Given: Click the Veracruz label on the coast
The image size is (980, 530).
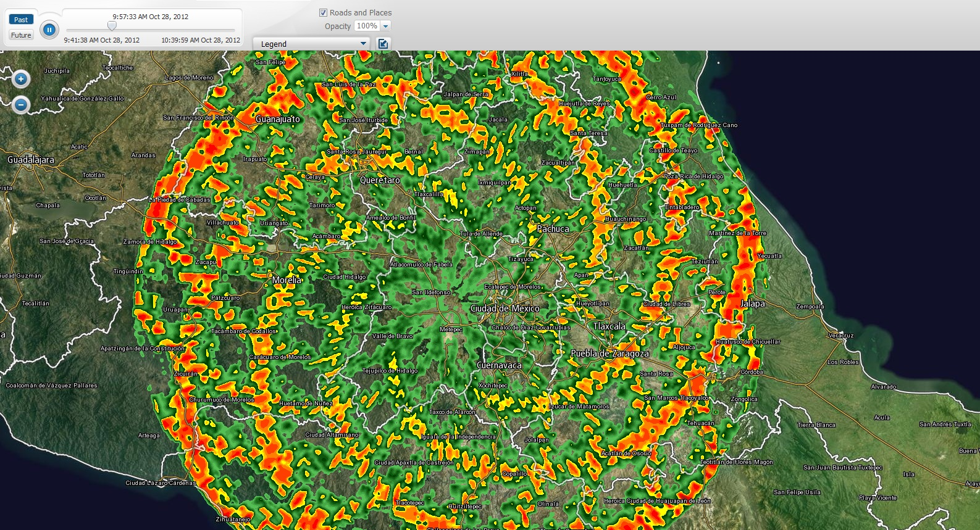Looking at the screenshot, I should 841,336.
